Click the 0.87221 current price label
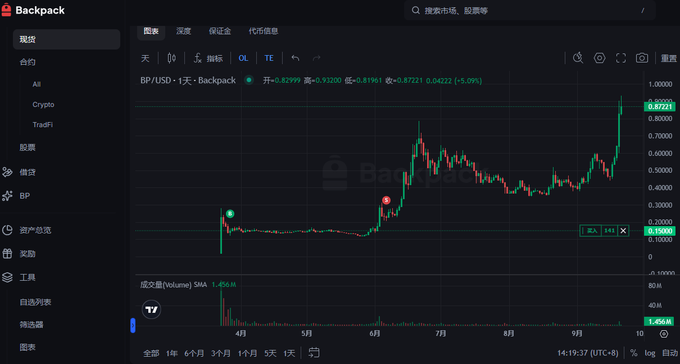This screenshot has height=364, width=680. (x=660, y=106)
